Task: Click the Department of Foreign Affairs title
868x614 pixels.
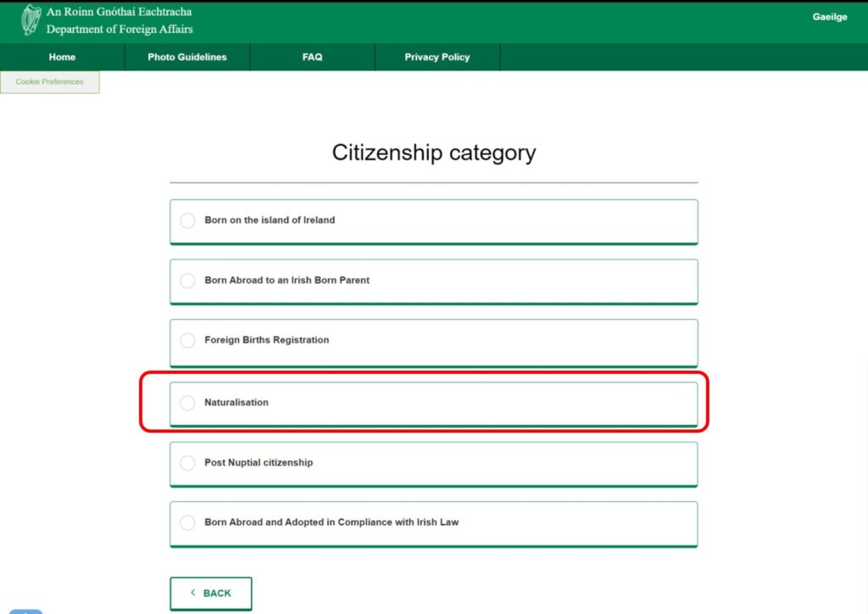Action: [x=120, y=29]
